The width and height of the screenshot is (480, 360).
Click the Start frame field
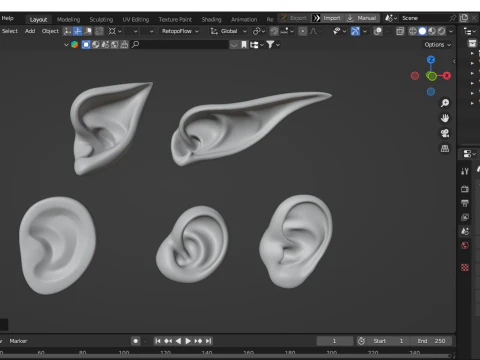click(x=389, y=341)
